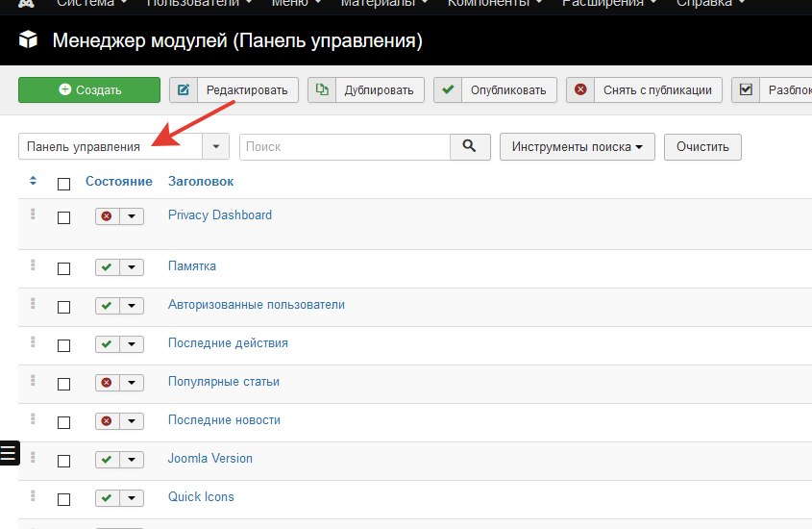Toggle Quick Icons published status icon

pyautogui.click(x=108, y=498)
